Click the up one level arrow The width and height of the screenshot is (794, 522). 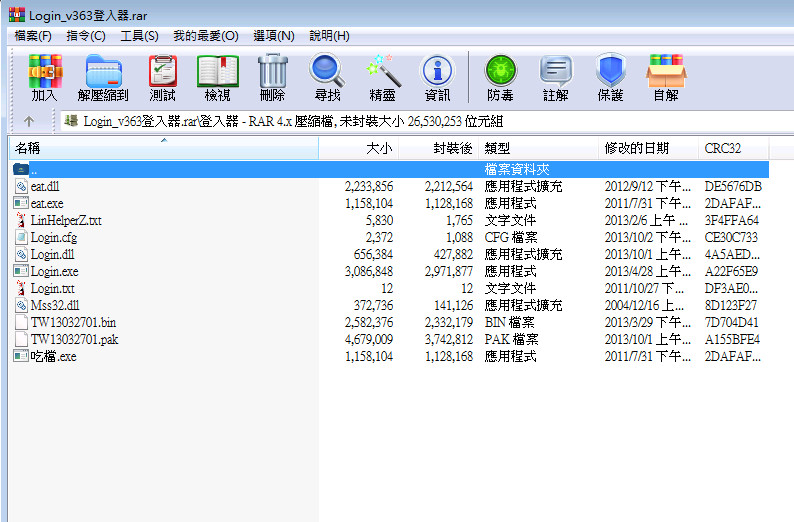point(29,121)
